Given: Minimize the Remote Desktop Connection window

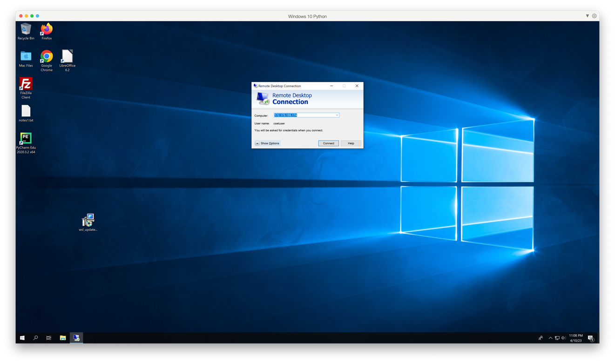Looking at the screenshot, I should pos(331,86).
